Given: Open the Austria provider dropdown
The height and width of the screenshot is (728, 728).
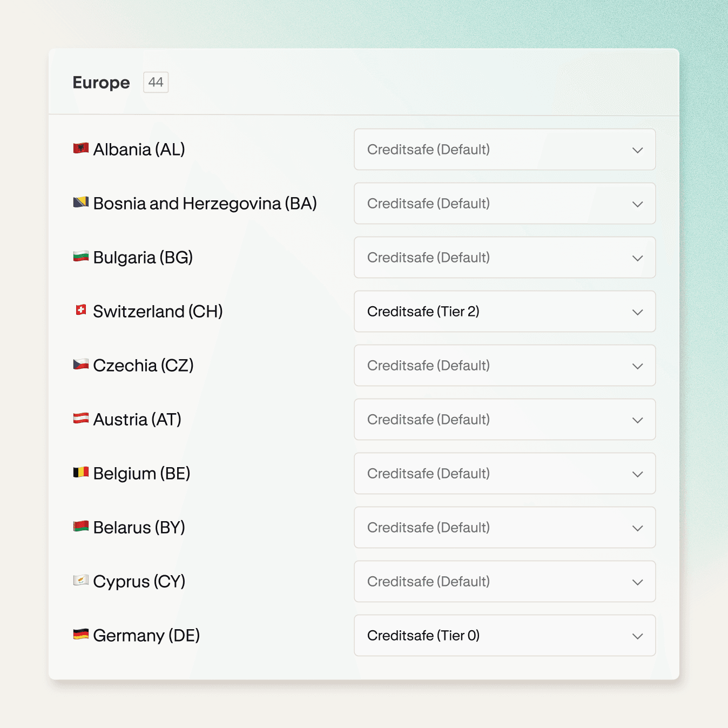Looking at the screenshot, I should coord(504,420).
